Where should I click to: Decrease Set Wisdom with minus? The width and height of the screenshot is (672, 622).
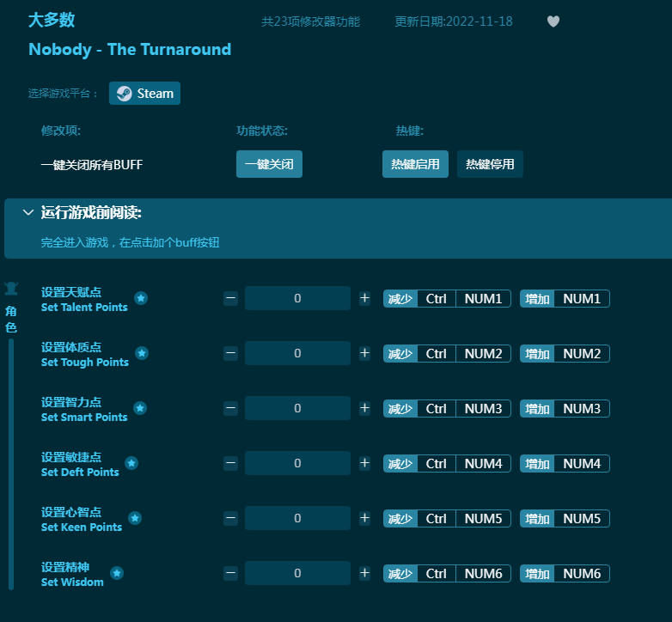tap(230, 573)
